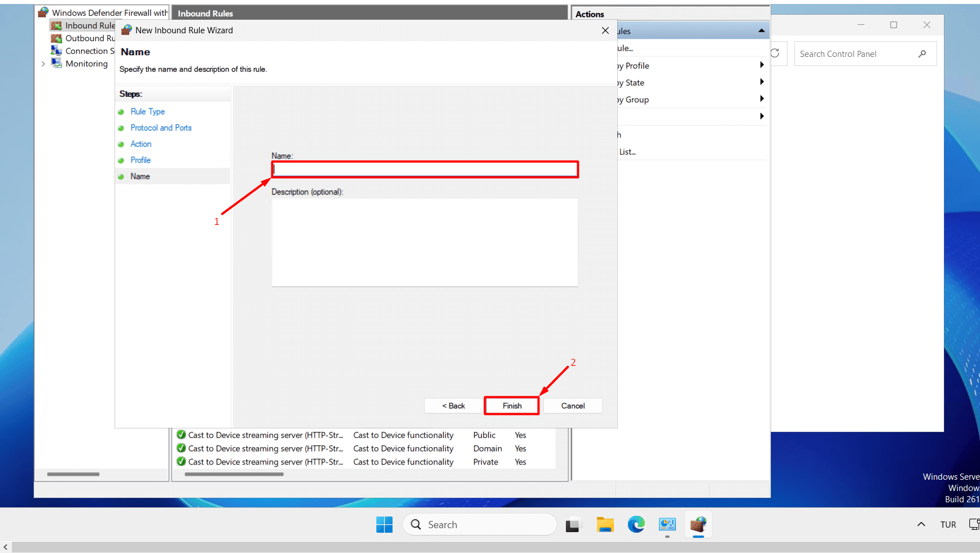Click the Task View taskbar icon
The width and height of the screenshot is (980, 553).
[x=573, y=525]
